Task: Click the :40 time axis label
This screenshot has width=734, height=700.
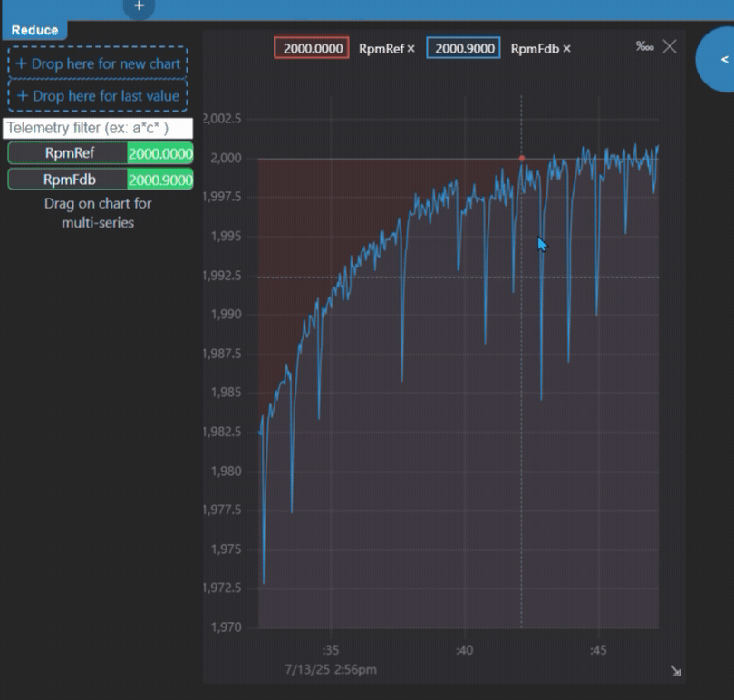Action: [464, 650]
